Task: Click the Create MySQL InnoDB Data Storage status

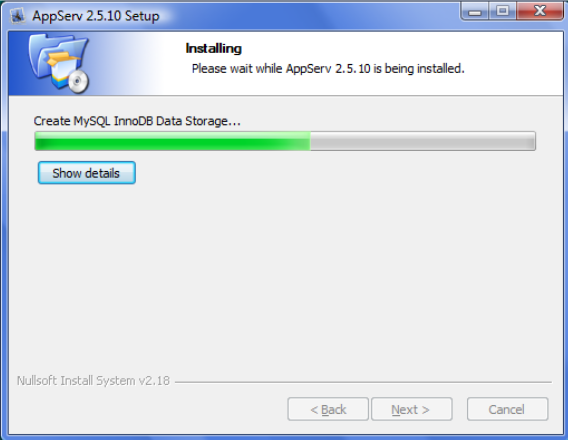Action: click(137, 121)
